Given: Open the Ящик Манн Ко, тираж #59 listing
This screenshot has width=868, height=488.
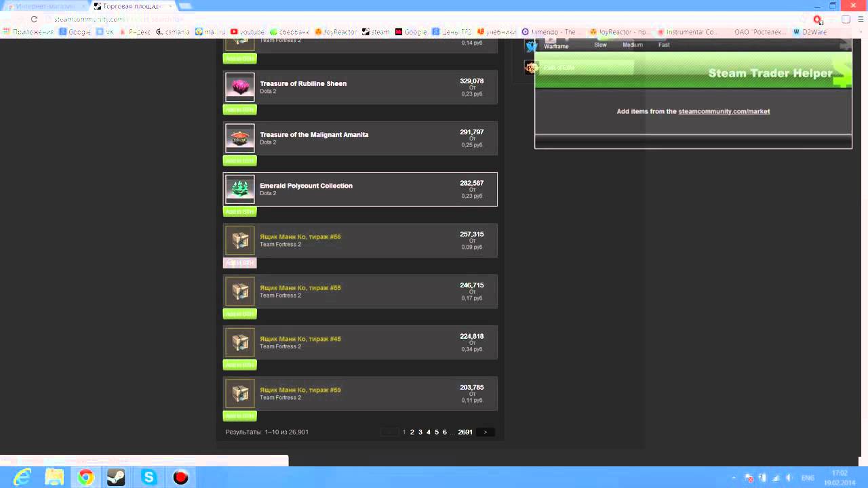Looking at the screenshot, I should [360, 394].
